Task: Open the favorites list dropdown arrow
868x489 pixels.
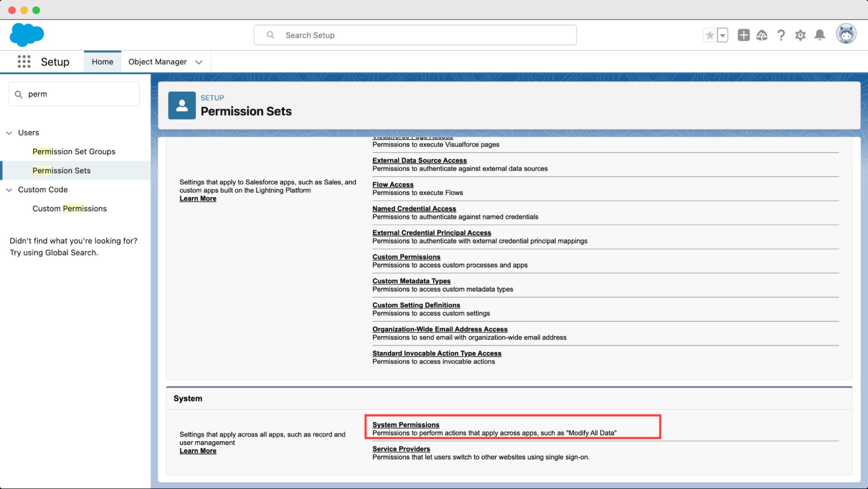Action: click(x=723, y=35)
